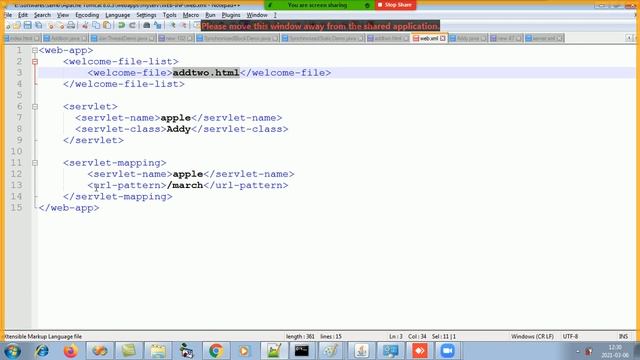Click the UTF-8 encoding status field
Viewport: 640px width, 360px height.
click(x=570, y=336)
